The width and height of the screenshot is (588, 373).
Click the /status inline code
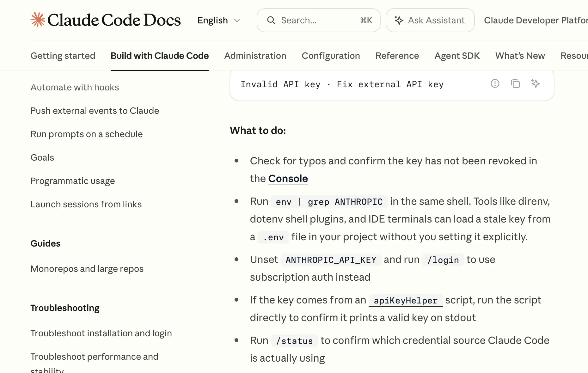294,341
